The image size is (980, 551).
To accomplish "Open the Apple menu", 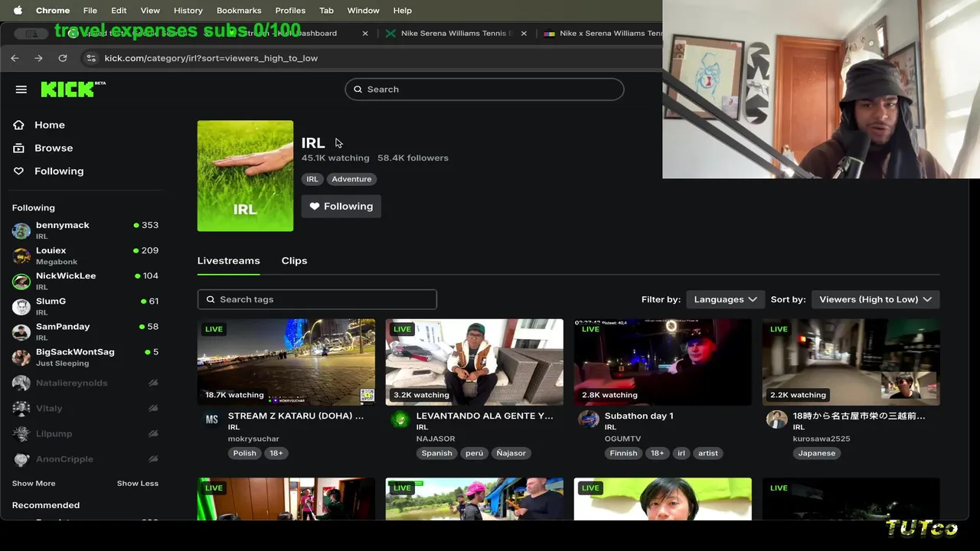I will (18, 11).
